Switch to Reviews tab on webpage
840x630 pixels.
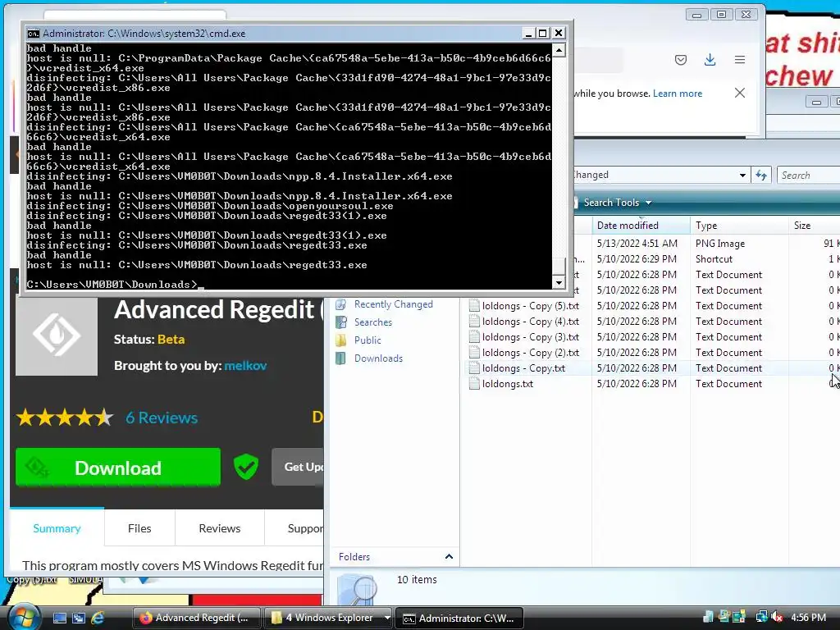click(220, 528)
